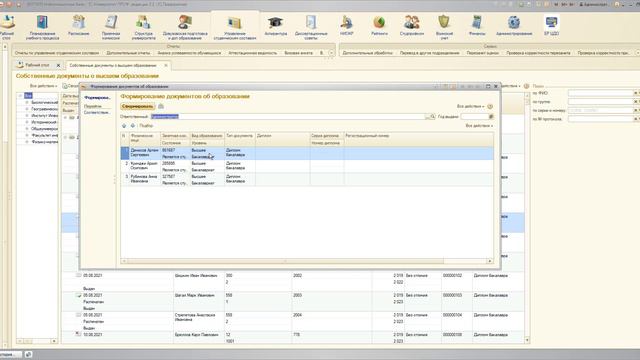Expand the Географический tree node
The image size is (640, 360).
tap(27, 109)
